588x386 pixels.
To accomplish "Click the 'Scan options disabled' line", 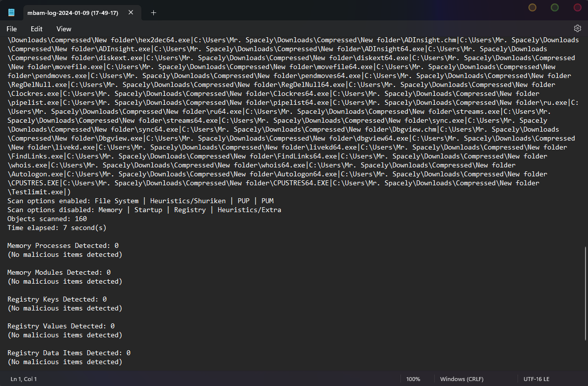I will (144, 210).
